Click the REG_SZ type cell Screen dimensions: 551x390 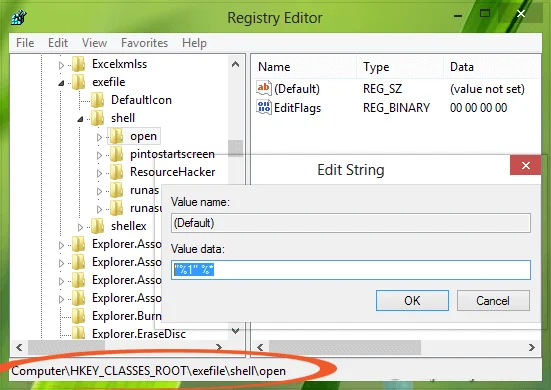(382, 89)
